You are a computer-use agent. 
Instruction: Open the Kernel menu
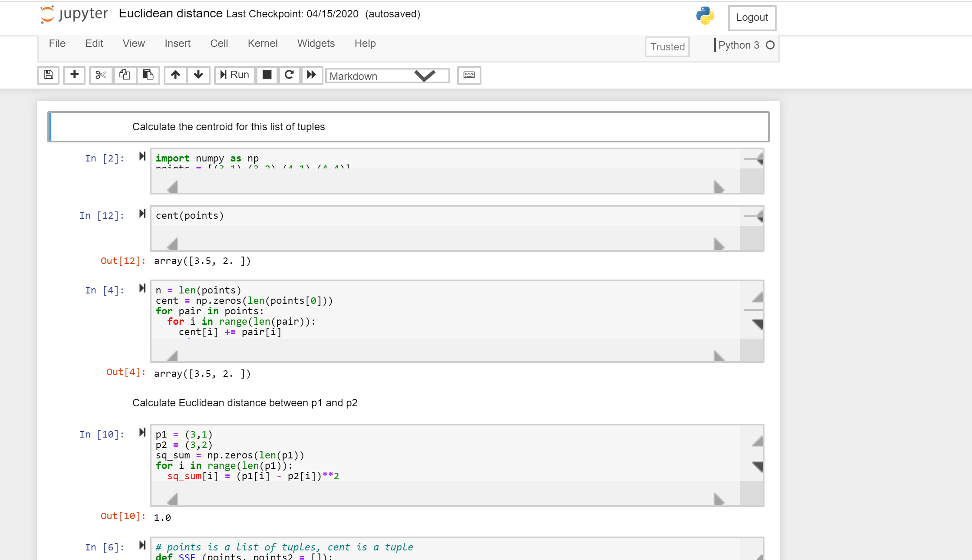tap(262, 43)
